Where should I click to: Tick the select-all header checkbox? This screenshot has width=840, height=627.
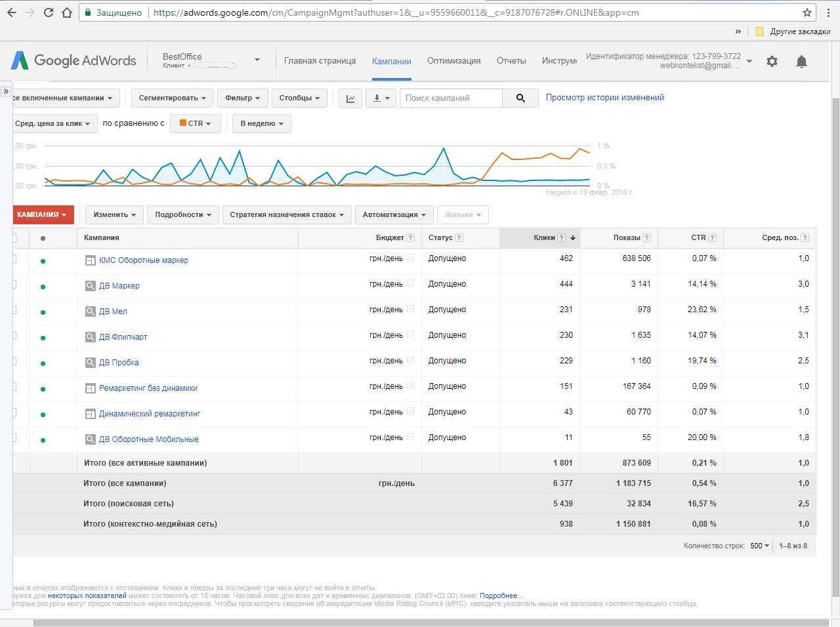[14, 238]
